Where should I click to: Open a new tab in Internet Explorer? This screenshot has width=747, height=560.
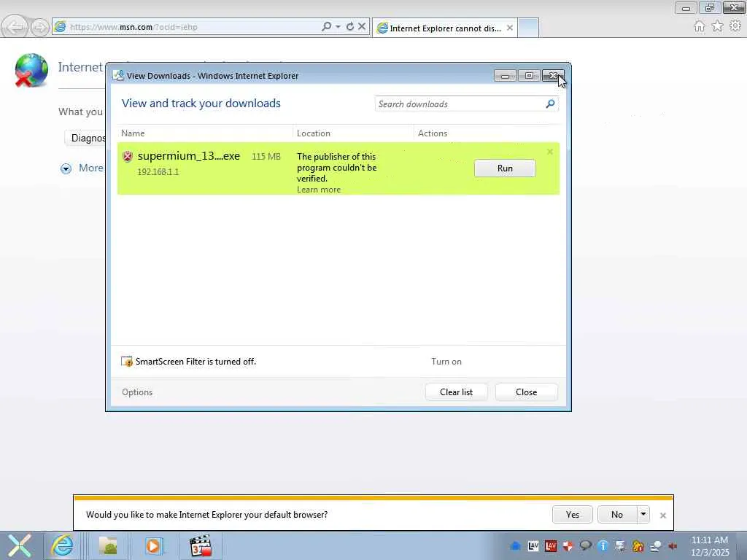coord(528,28)
